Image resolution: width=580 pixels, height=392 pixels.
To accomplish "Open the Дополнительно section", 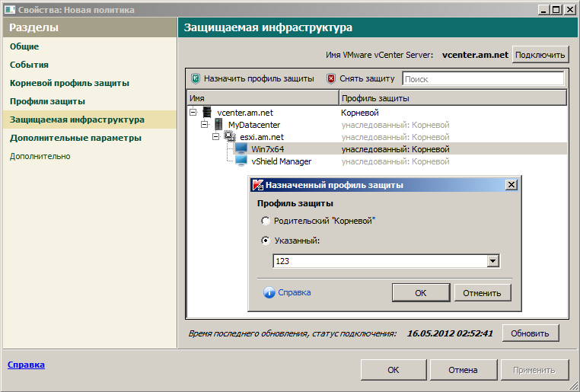I will pos(40,156).
